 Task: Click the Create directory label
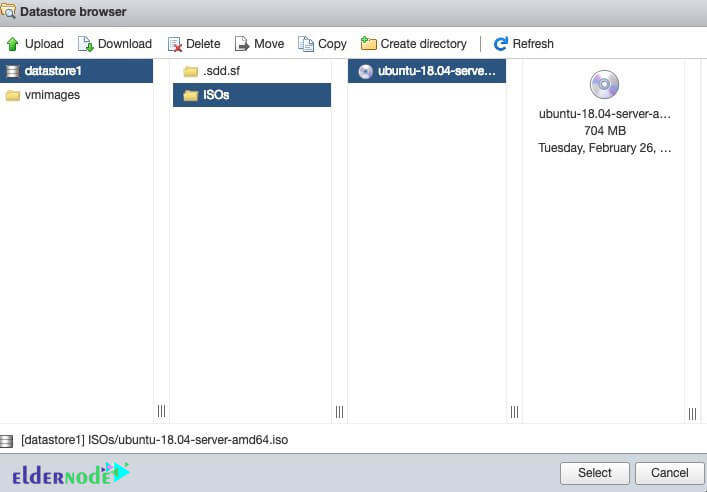click(423, 44)
